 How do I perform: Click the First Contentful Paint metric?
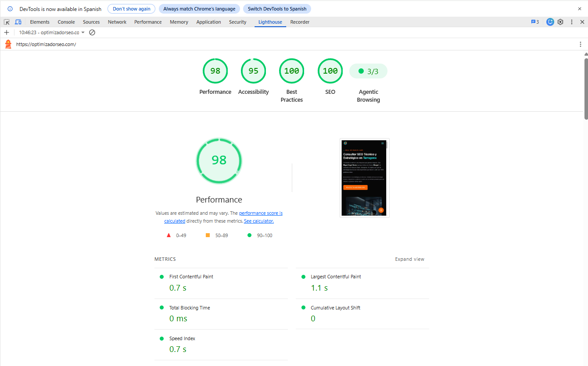pos(221,283)
